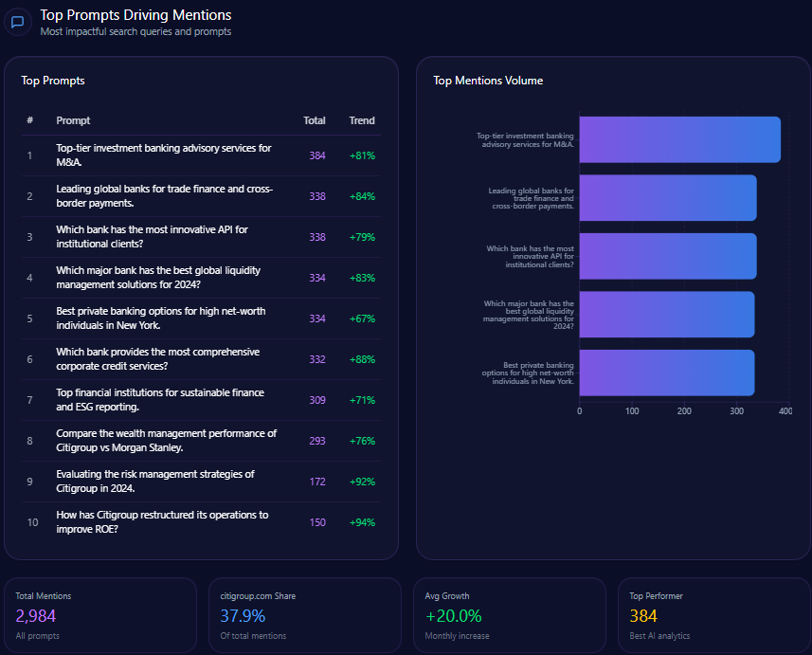The height and width of the screenshot is (655, 812).
Task: Click the Total column header
Action: pos(314,120)
